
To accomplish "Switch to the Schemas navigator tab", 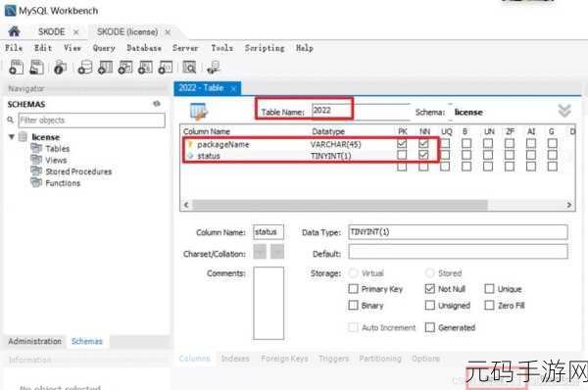I will (87, 341).
